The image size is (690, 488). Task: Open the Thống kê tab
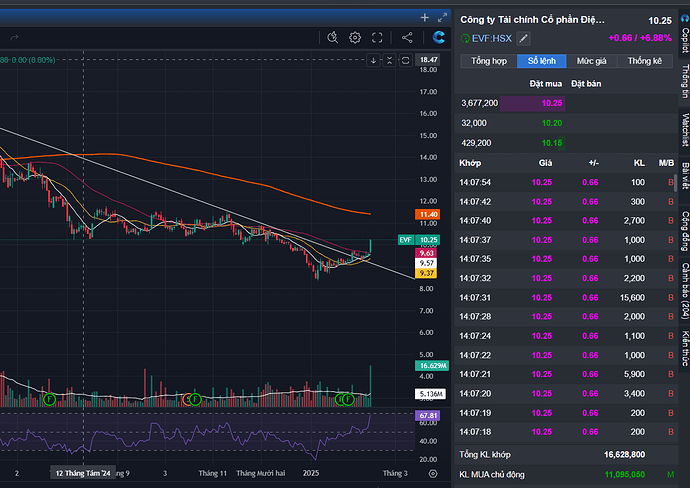(x=644, y=61)
